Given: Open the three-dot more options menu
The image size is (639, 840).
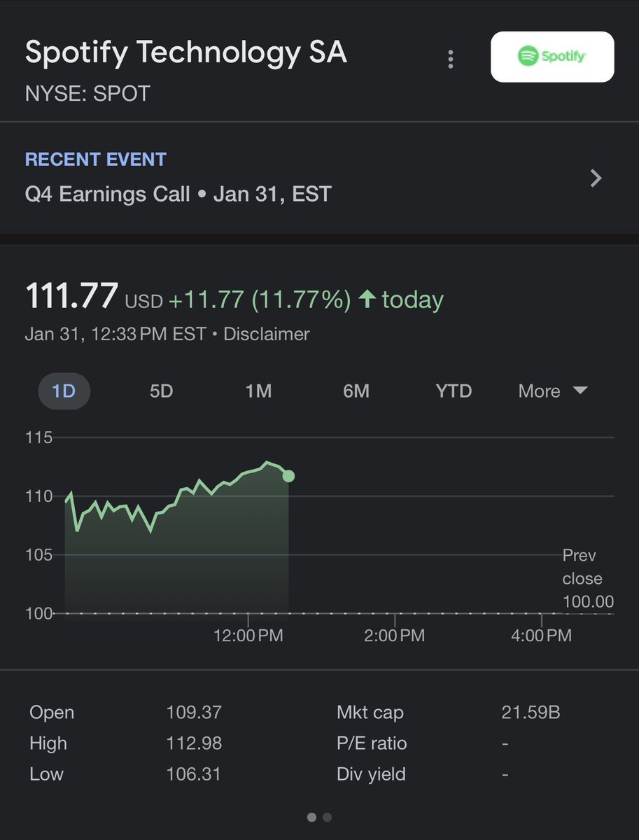Looking at the screenshot, I should point(451,59).
